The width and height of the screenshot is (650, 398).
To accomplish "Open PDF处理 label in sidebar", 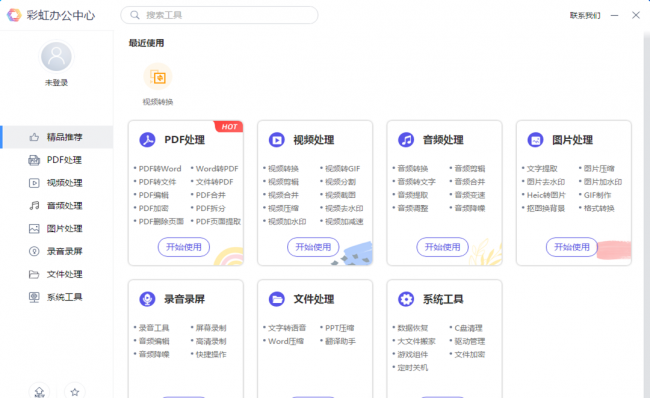I will (x=64, y=160).
